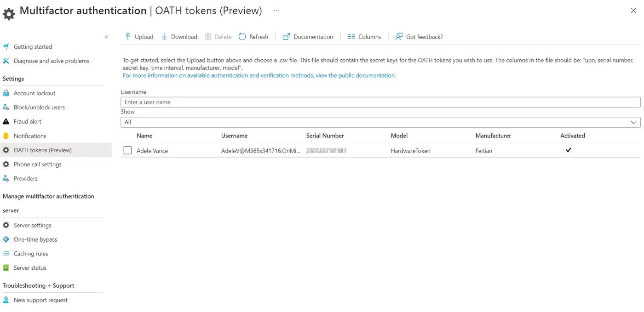The width and height of the screenshot is (644, 312).
Task: Close the OATH tokens blade
Action: [x=633, y=11]
